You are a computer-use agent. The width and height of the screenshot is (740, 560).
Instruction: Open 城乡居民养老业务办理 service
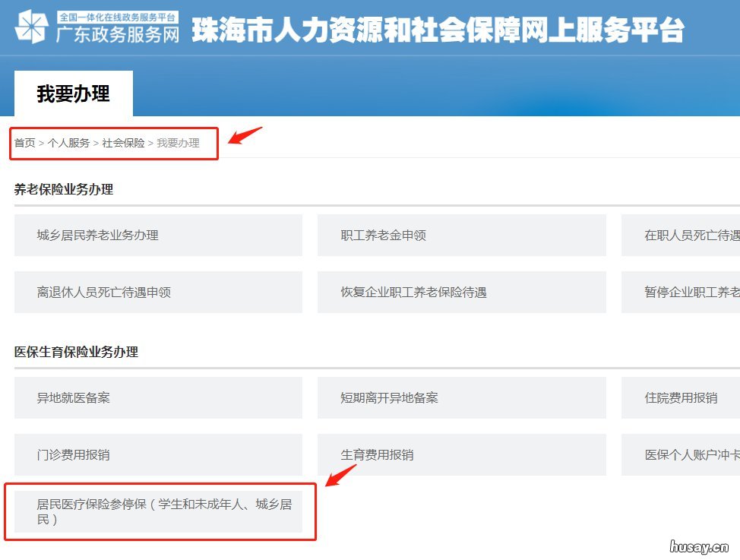(x=157, y=235)
